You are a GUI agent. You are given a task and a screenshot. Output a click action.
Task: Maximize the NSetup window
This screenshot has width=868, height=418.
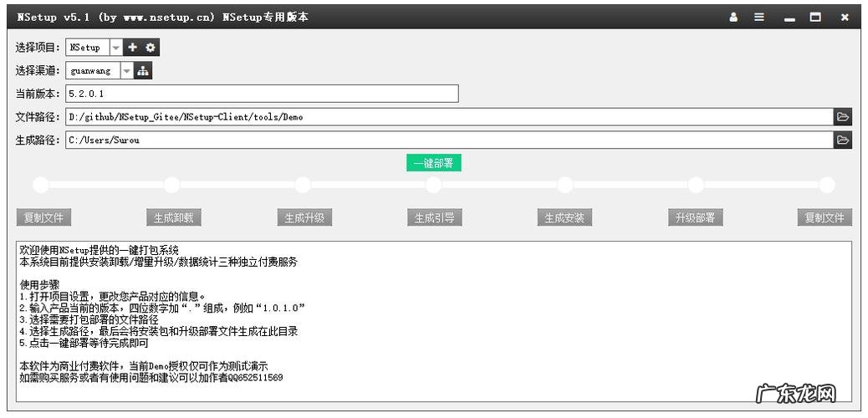click(815, 17)
